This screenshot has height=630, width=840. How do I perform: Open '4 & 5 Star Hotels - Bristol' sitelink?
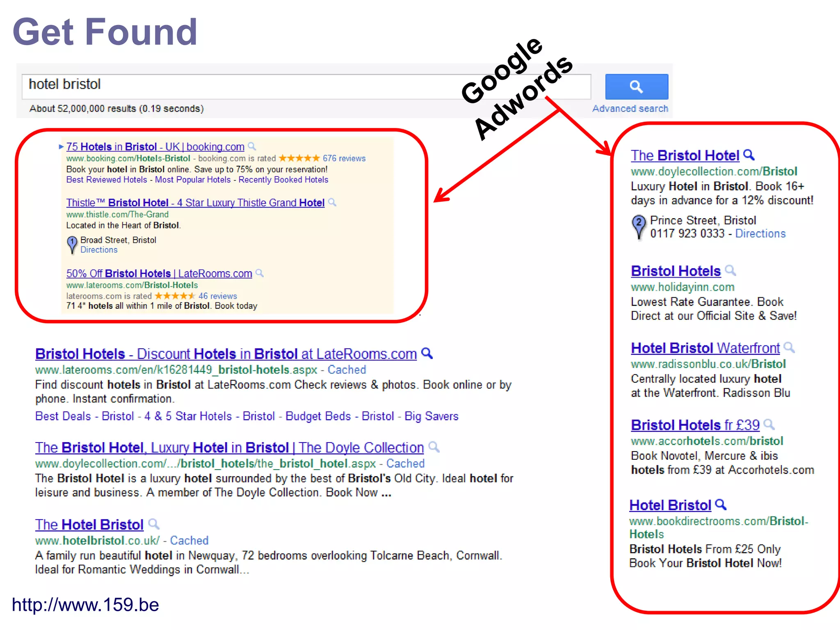pos(209,416)
